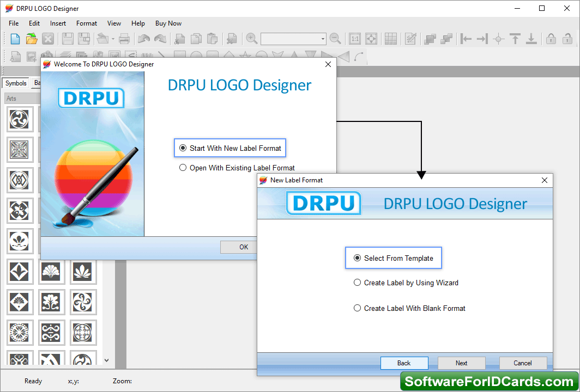The width and height of the screenshot is (580, 392).
Task: Pick the triple-swirl symbol at top of Arts
Action: (20, 119)
